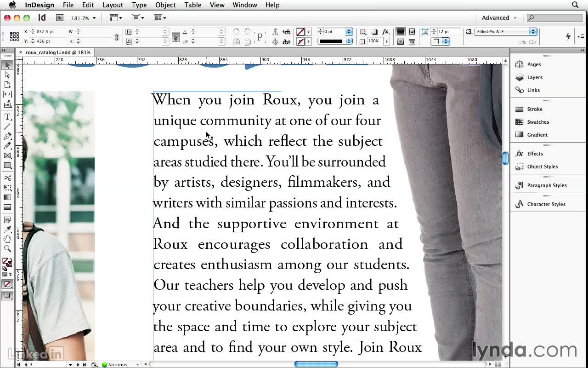Click the fill and stroke proxy in toolbox
The width and height of the screenshot is (588, 368).
click(7, 262)
